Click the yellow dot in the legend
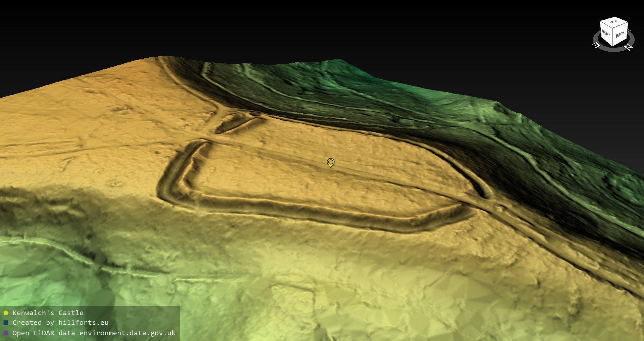The height and width of the screenshot is (341, 644). coord(6,313)
